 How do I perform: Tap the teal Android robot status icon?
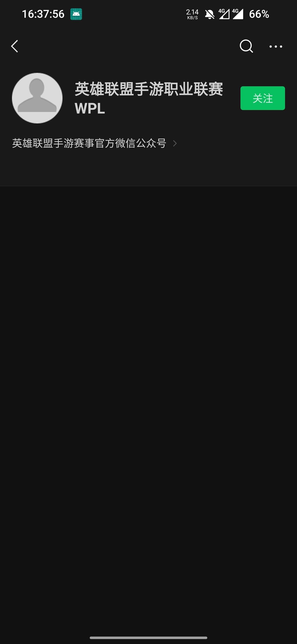pos(76,14)
